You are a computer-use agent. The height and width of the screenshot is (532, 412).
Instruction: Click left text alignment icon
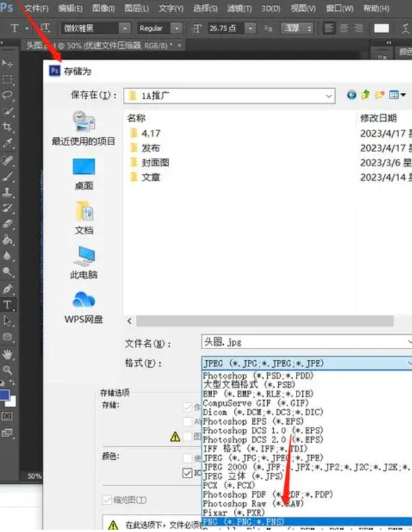point(329,28)
